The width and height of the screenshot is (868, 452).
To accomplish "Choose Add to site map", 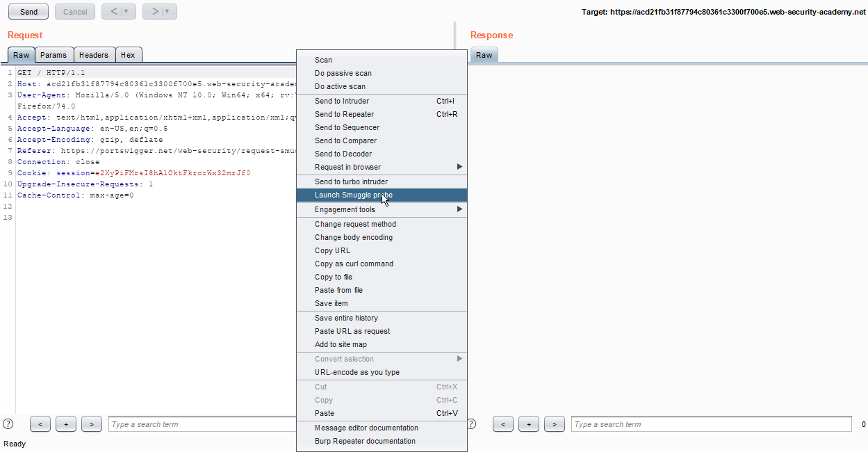I will click(x=382, y=344).
